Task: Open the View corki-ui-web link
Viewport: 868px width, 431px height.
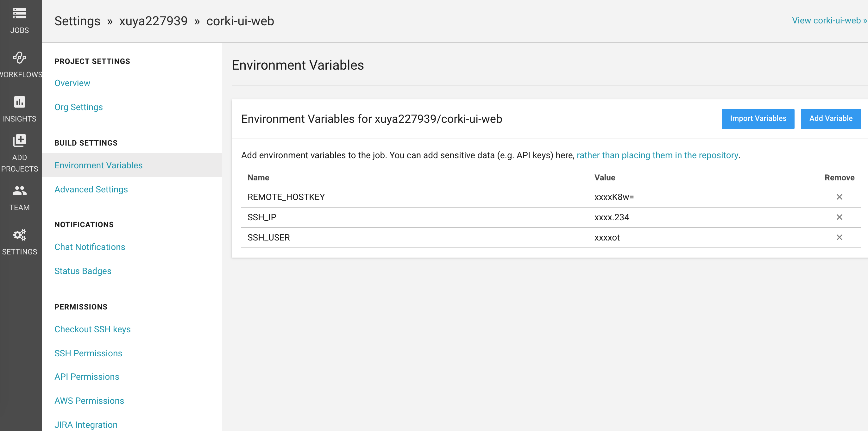Action: (829, 21)
